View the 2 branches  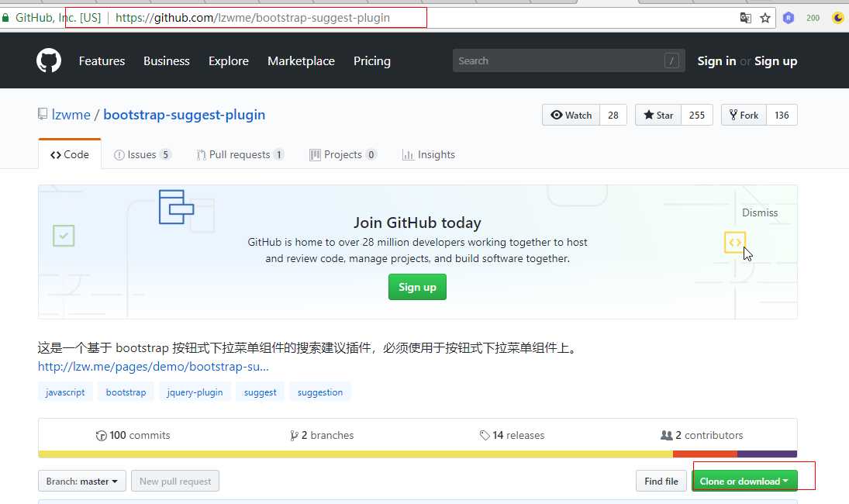[x=322, y=435]
